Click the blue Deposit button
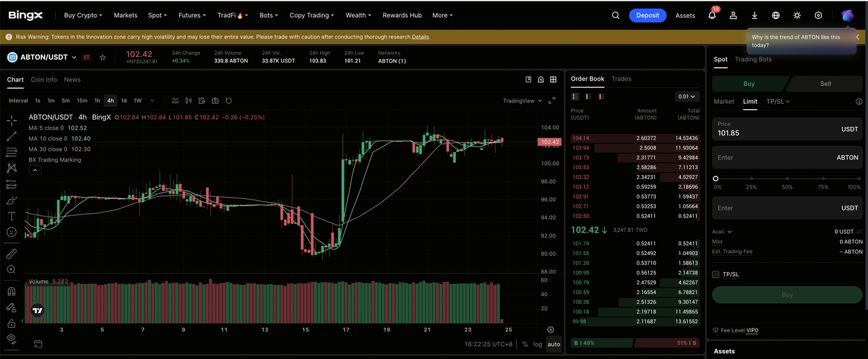The width and height of the screenshot is (868, 359). (x=648, y=15)
